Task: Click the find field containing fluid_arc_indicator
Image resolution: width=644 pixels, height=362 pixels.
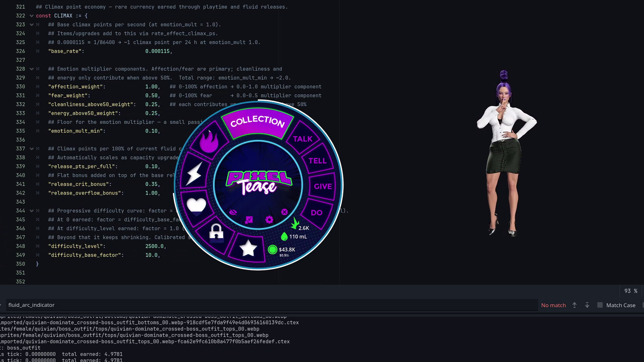Action: (272, 305)
